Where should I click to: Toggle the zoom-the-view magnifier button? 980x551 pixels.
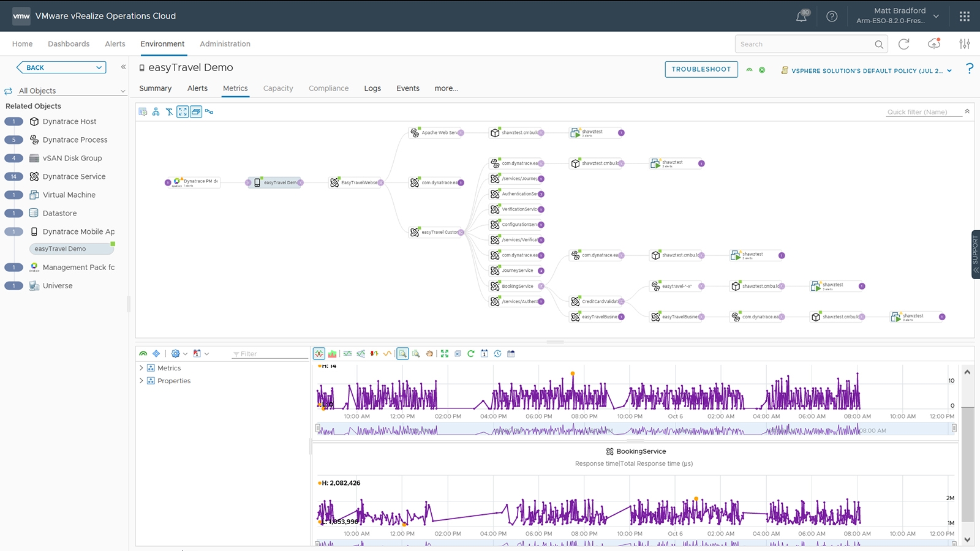402,353
